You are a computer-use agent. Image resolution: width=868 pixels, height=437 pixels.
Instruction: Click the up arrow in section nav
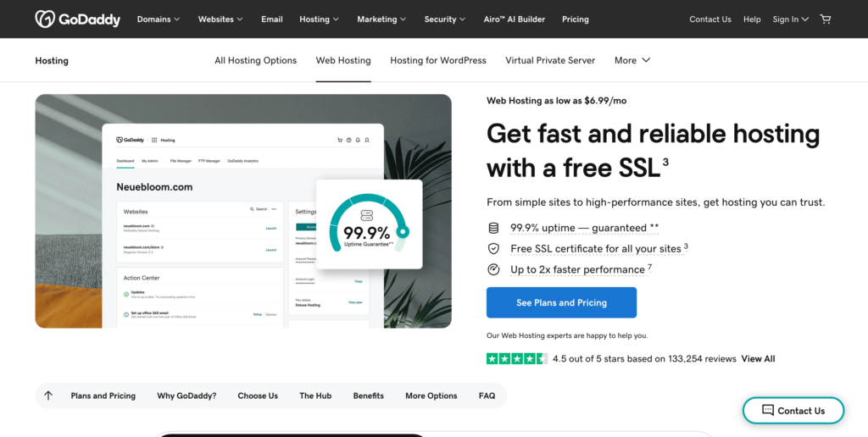[x=48, y=396]
